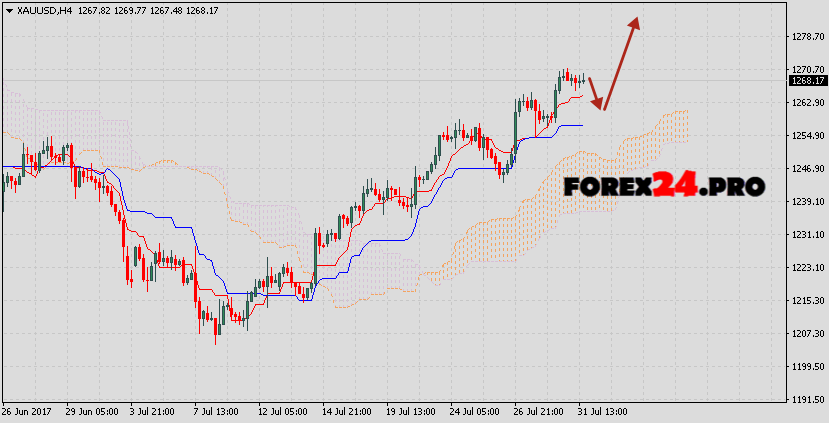Image resolution: width=829 pixels, height=423 pixels.
Task: Click the current price label 1268.17
Action: (806, 81)
